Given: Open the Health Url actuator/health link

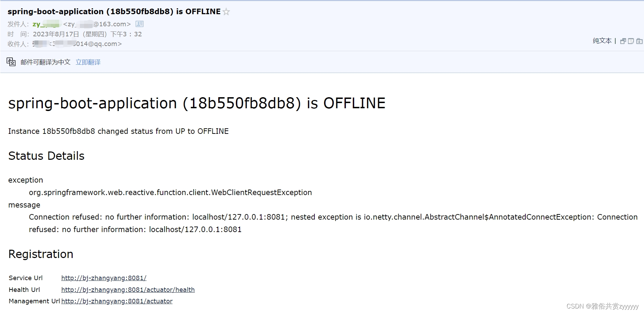Looking at the screenshot, I should tap(128, 290).
